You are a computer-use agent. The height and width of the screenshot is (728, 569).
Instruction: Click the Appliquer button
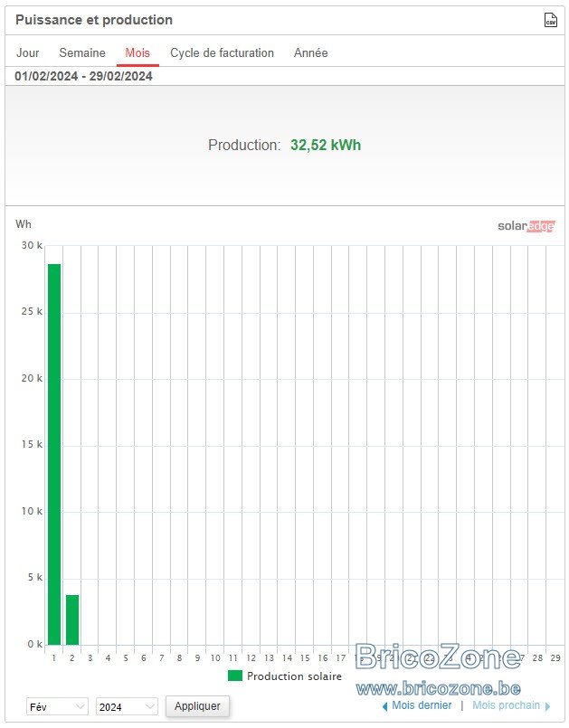(197, 706)
